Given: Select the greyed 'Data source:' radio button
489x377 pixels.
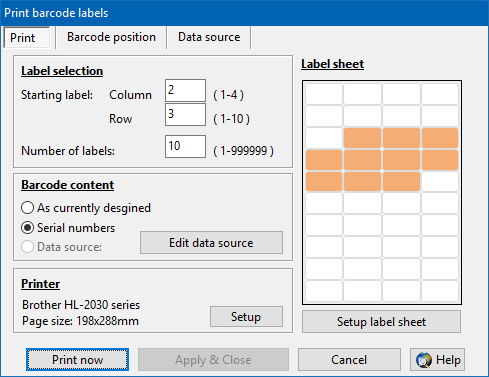Looking at the screenshot, I should (x=27, y=247).
